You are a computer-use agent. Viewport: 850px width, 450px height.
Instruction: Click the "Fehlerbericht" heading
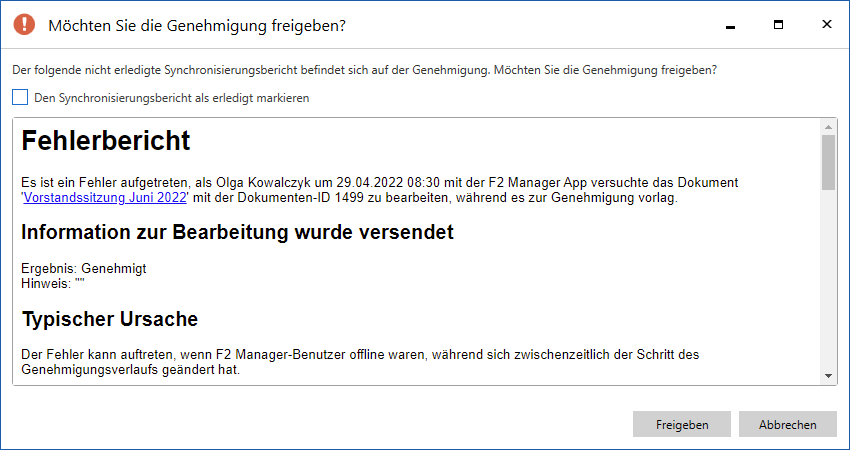(x=105, y=141)
